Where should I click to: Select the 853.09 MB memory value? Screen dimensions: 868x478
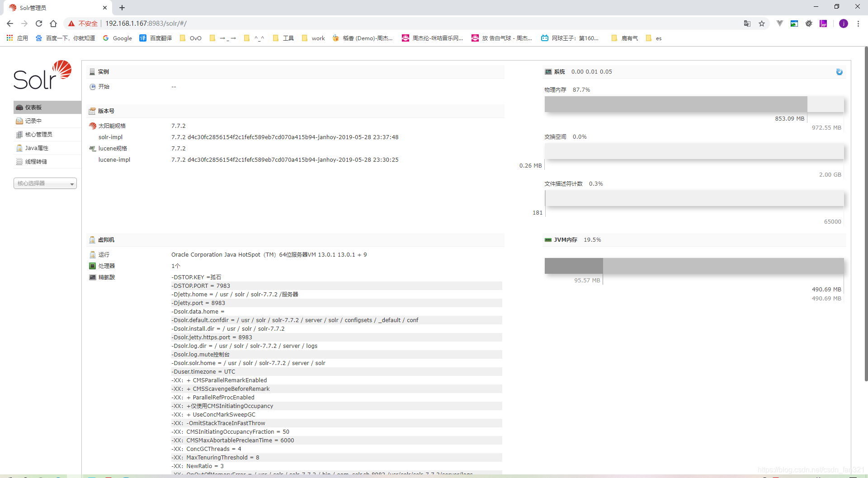click(790, 119)
